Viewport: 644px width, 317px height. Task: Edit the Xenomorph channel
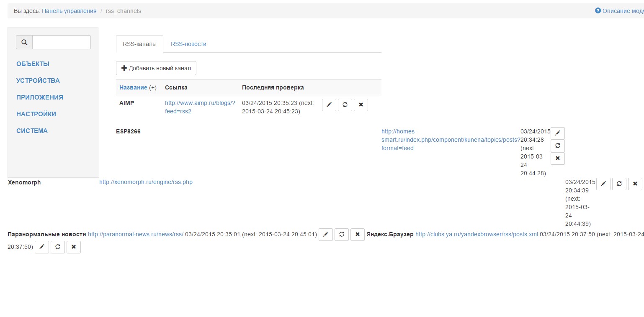pyautogui.click(x=603, y=184)
